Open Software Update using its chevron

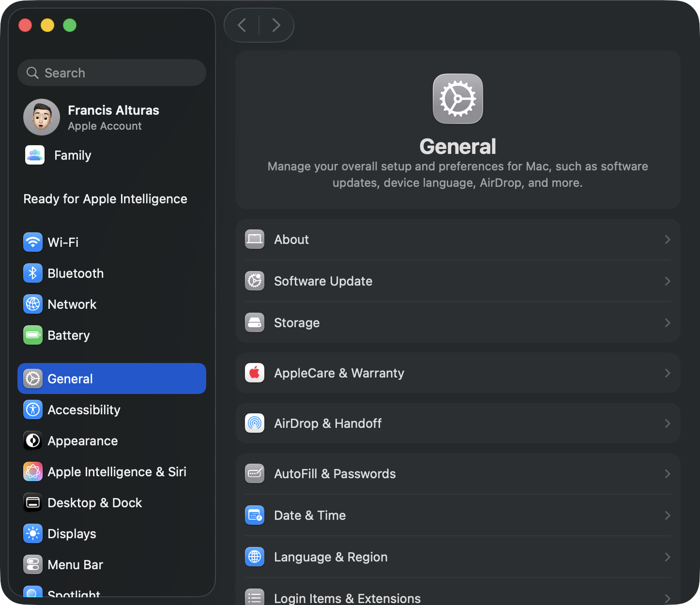tap(667, 281)
